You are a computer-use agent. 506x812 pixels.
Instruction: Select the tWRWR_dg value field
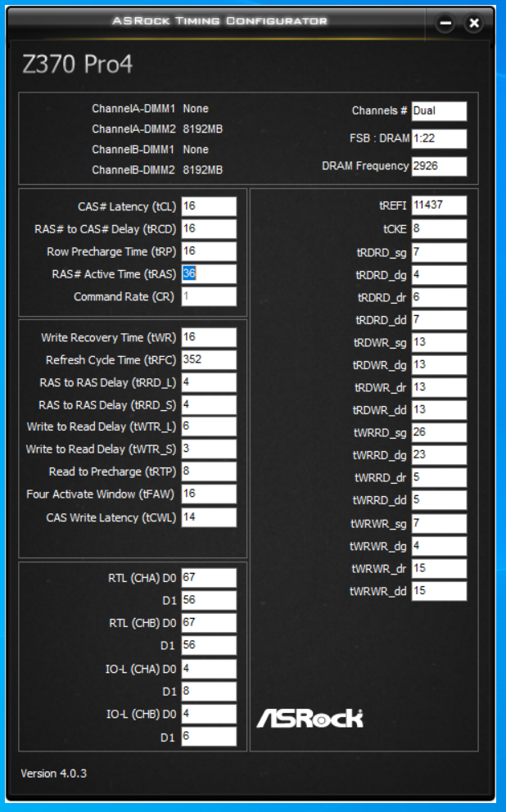[439, 546]
